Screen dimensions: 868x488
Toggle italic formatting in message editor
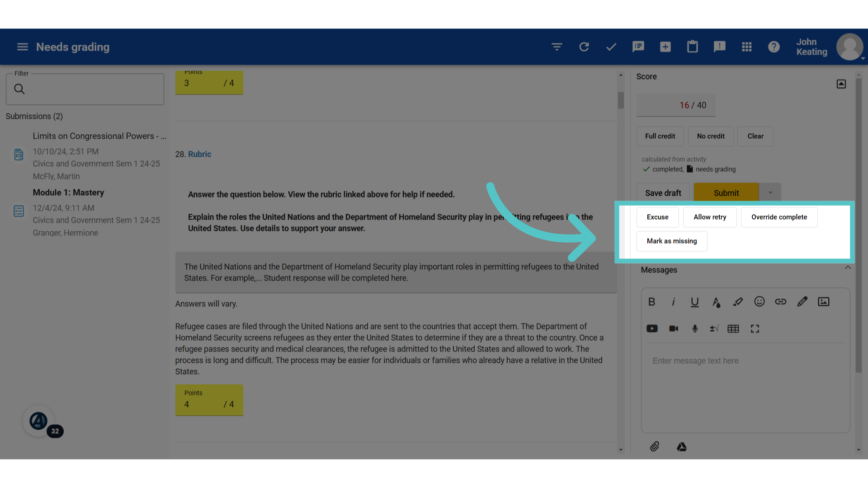pos(673,302)
